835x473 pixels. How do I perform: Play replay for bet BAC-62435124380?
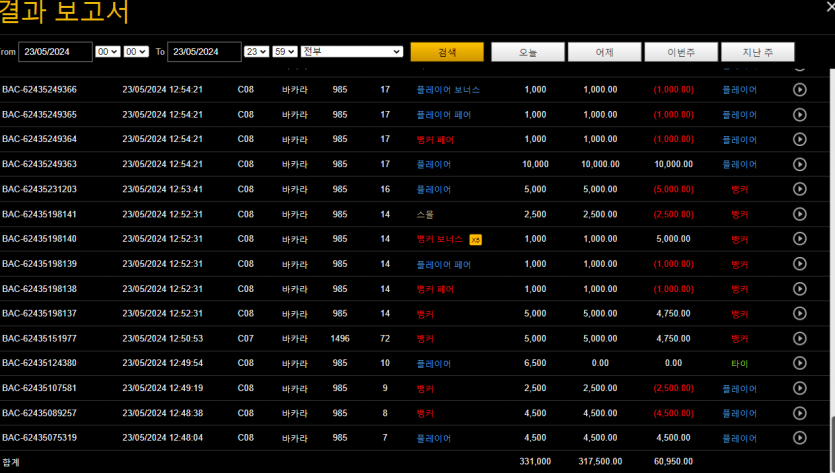tap(799, 363)
